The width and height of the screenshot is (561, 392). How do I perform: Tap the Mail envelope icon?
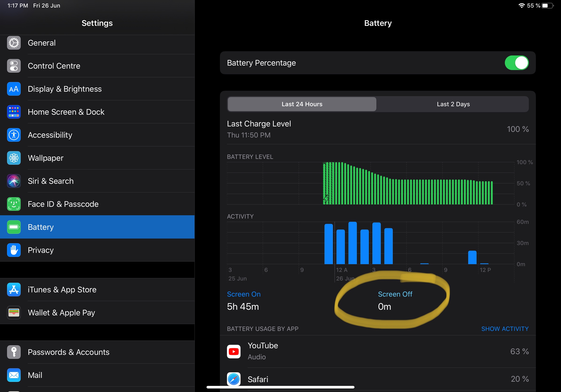point(14,375)
